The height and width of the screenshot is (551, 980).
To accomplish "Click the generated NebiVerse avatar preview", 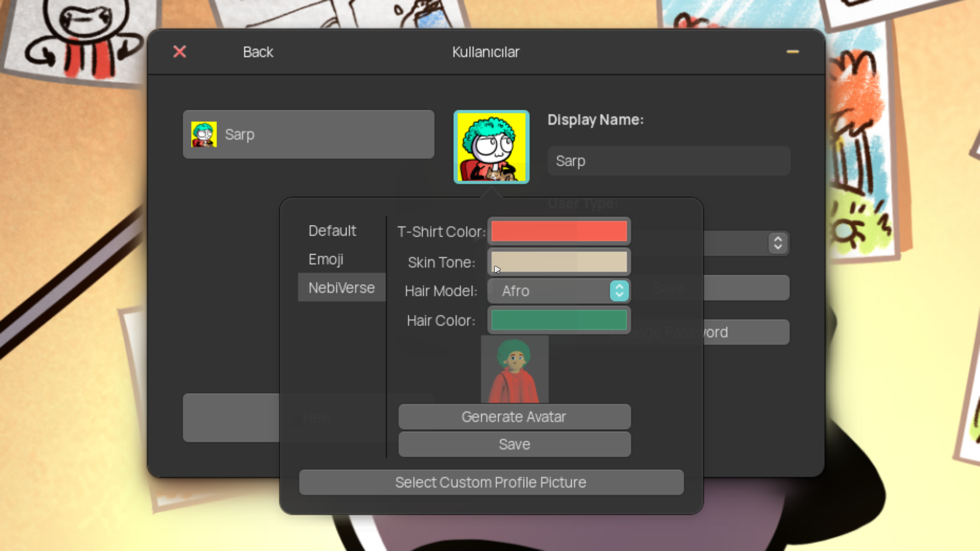I will click(x=514, y=369).
